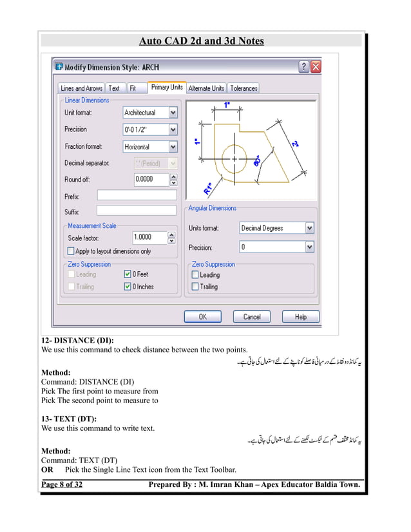Viewport: 411px width, 532px height.
Task: Decrease Scale factor with down arrow
Action: pos(172,240)
